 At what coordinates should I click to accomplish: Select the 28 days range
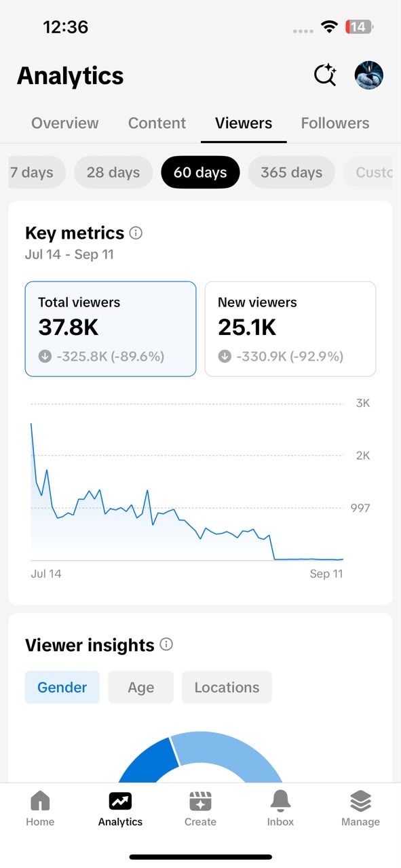click(x=113, y=172)
